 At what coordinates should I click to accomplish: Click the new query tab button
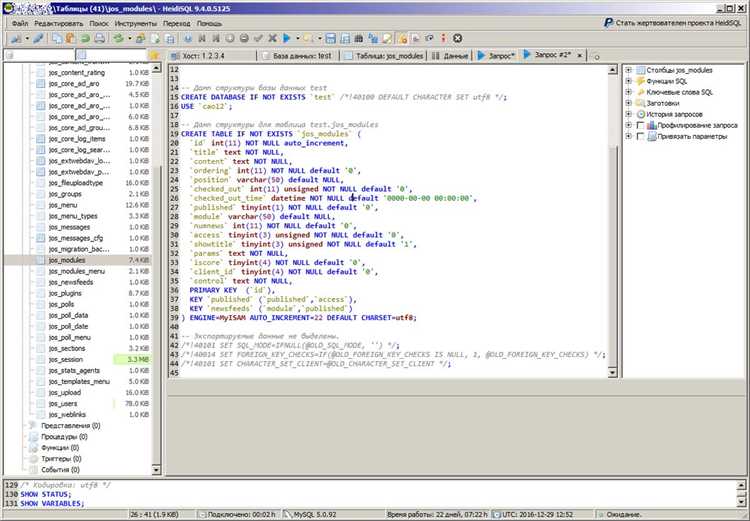coord(596,56)
